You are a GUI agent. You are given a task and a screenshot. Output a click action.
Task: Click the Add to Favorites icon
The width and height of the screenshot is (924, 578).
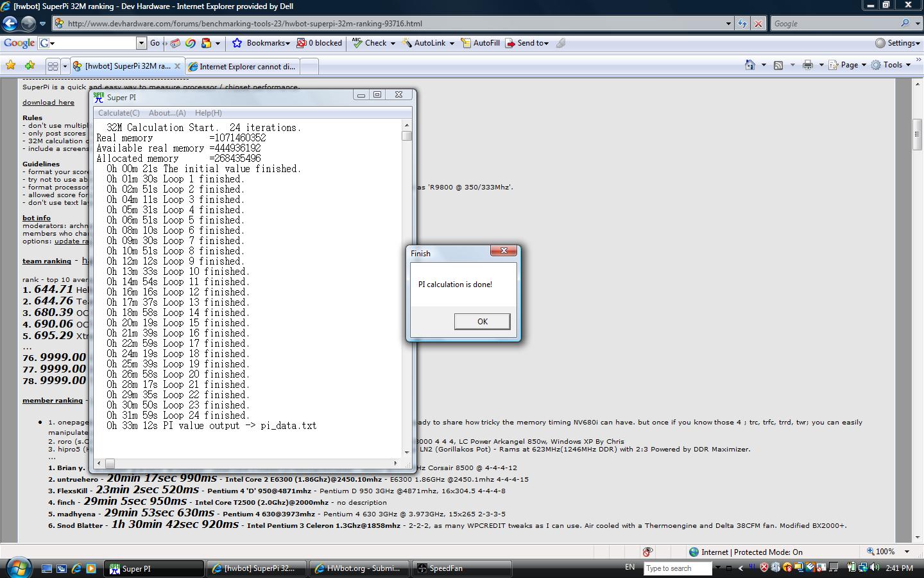(30, 66)
